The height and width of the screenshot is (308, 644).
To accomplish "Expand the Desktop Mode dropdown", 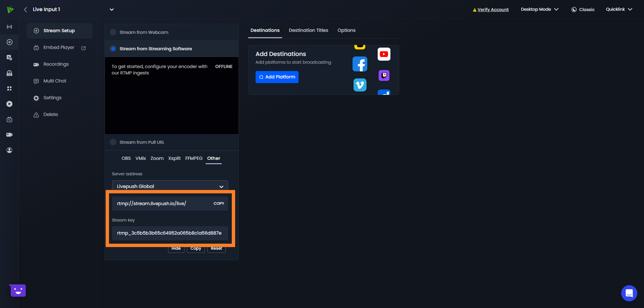I will (539, 9).
